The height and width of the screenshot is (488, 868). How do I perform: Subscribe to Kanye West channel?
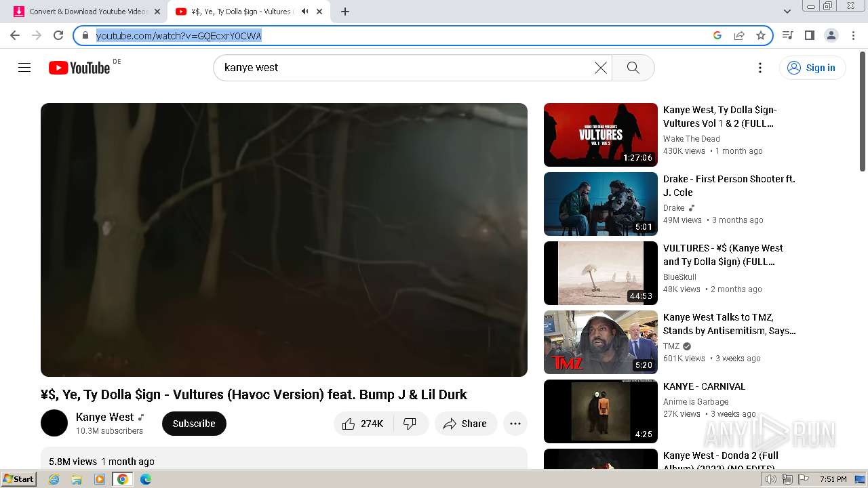tap(194, 424)
